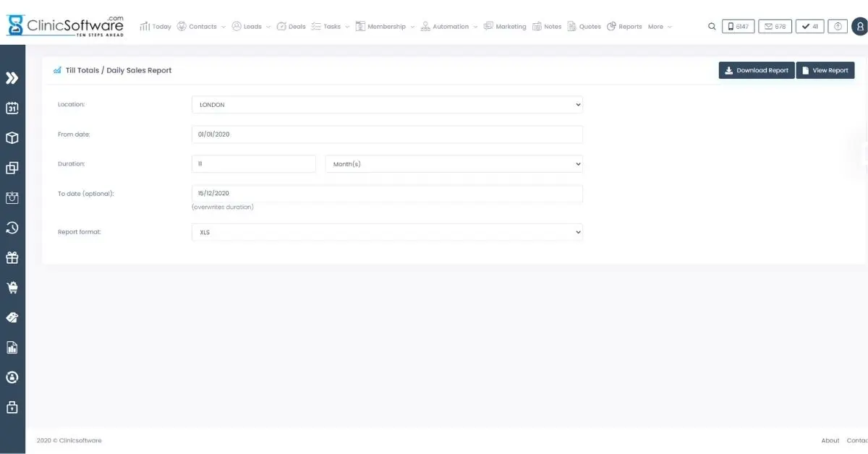Click the tags icon in the sidebar
This screenshot has width=868, height=454.
click(x=12, y=317)
